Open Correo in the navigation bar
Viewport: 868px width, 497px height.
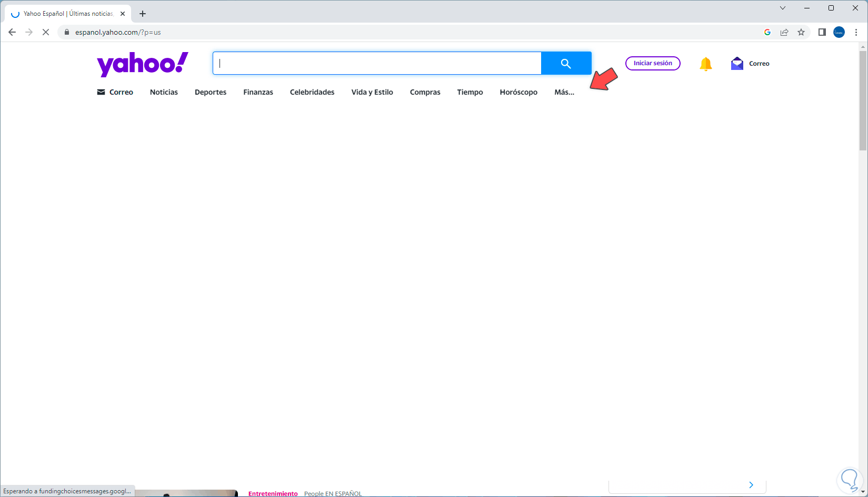pos(115,92)
